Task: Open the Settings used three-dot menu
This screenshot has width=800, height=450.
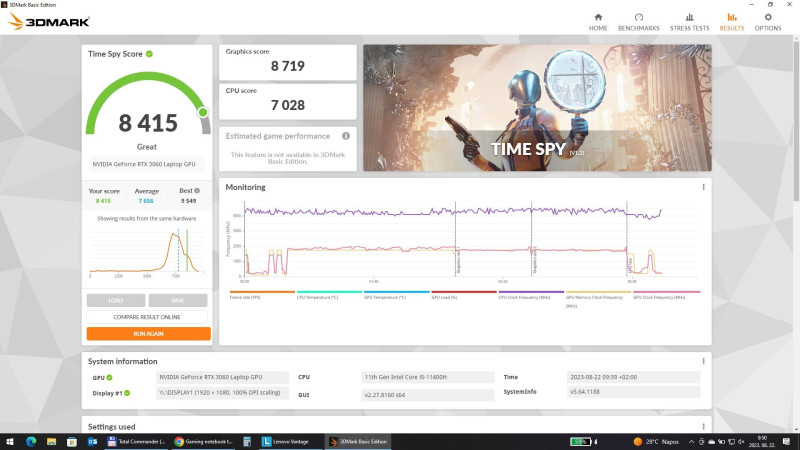Action: click(x=703, y=427)
